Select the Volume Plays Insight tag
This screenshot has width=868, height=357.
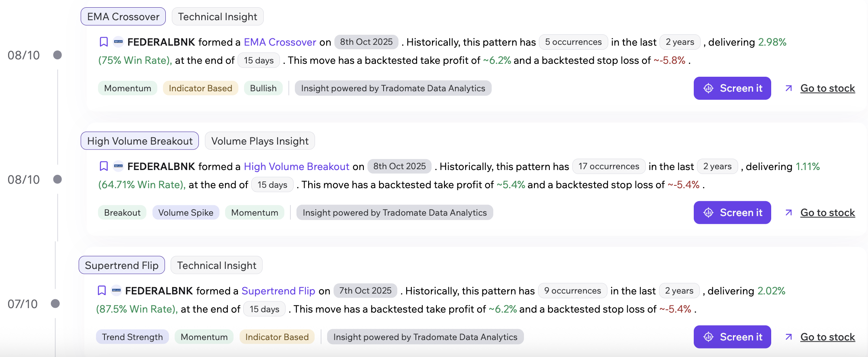[x=260, y=141]
